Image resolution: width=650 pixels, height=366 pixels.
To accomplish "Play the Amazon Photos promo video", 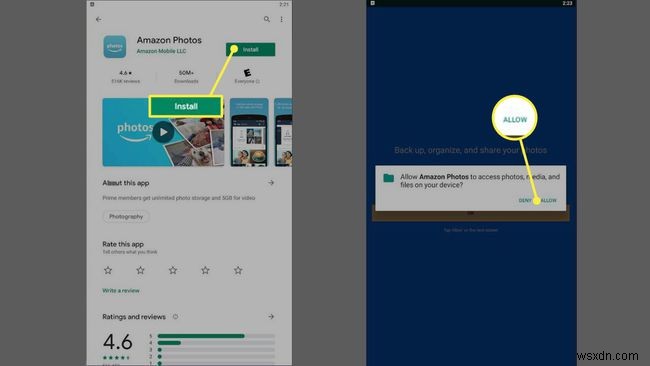I will click(163, 132).
